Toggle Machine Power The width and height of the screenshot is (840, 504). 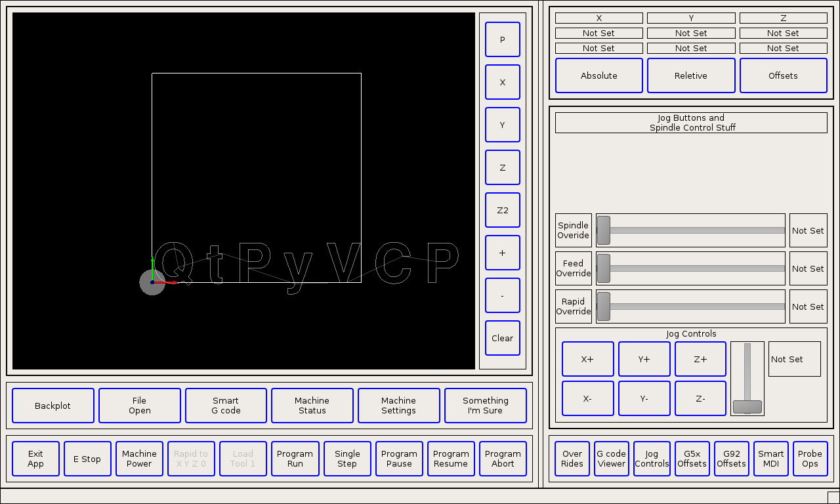pyautogui.click(x=139, y=459)
